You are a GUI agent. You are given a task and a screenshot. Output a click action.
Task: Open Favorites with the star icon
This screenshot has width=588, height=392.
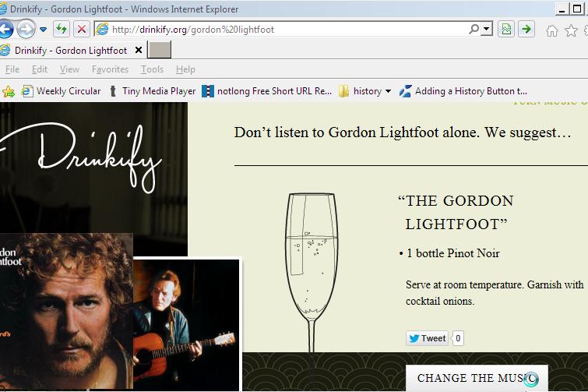click(x=571, y=30)
